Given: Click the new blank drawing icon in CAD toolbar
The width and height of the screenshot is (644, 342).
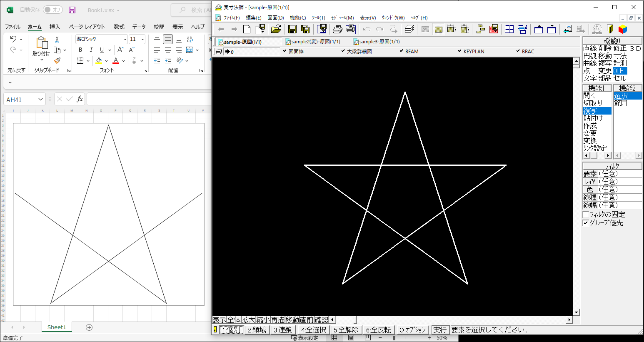Looking at the screenshot, I should (x=247, y=29).
